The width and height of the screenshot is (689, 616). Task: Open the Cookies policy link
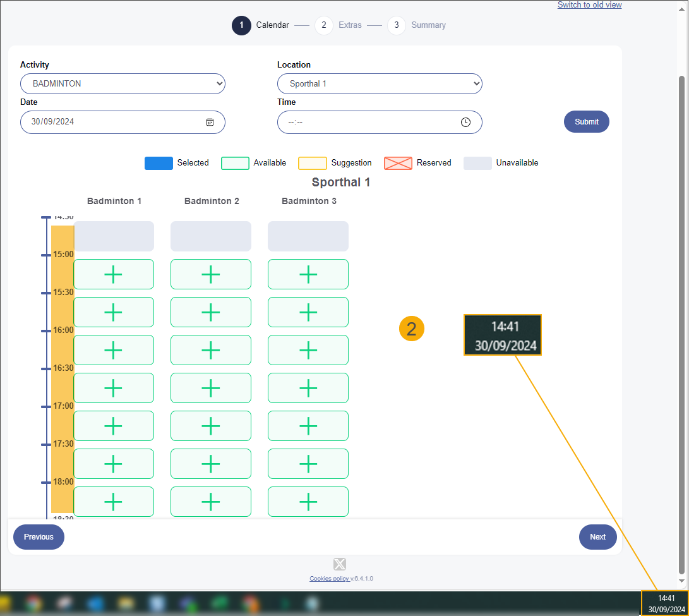click(x=328, y=579)
